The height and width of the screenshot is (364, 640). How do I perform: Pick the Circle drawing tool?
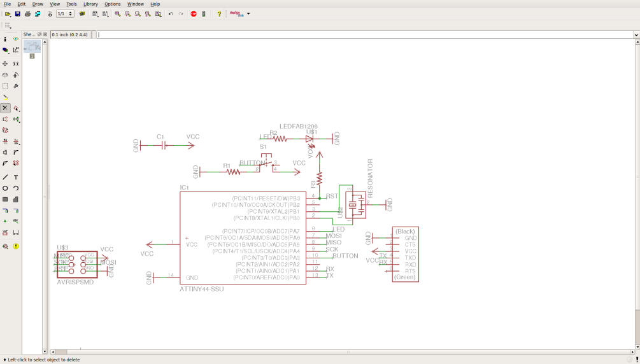point(5,188)
